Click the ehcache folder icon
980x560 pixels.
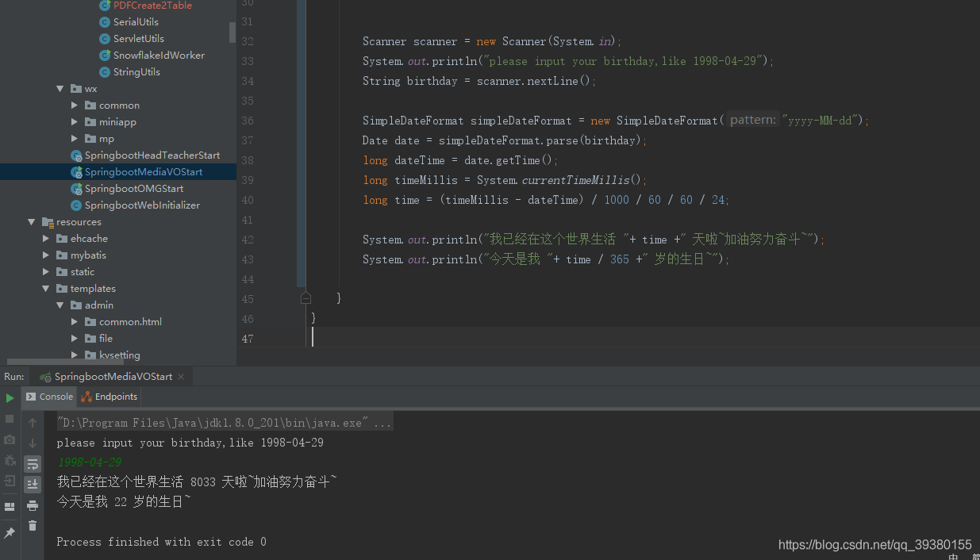tap(62, 239)
